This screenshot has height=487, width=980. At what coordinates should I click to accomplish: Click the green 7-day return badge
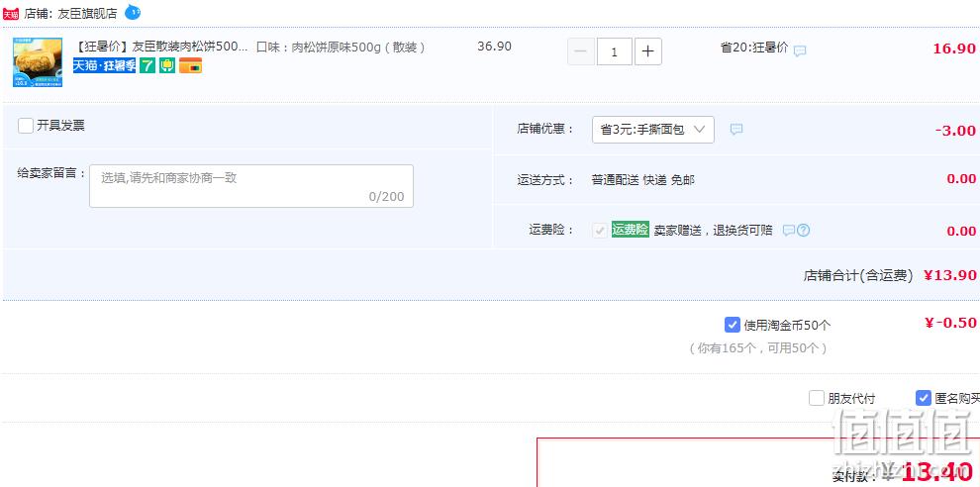tap(147, 65)
